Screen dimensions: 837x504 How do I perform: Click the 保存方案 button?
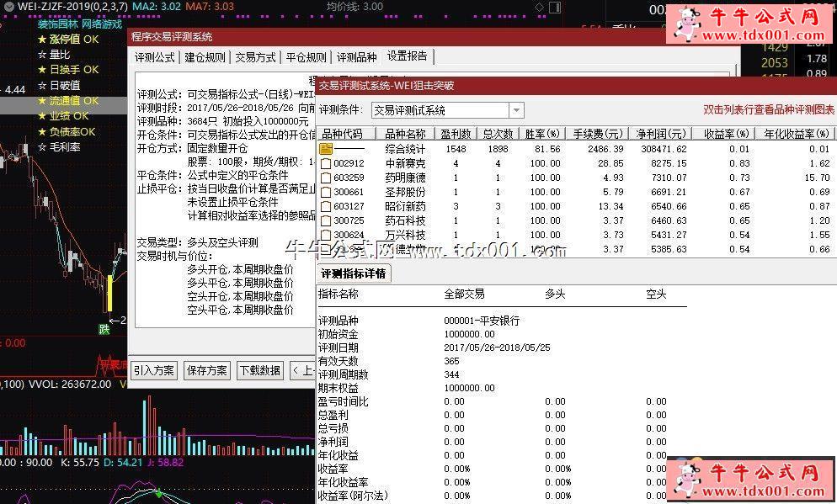207,370
